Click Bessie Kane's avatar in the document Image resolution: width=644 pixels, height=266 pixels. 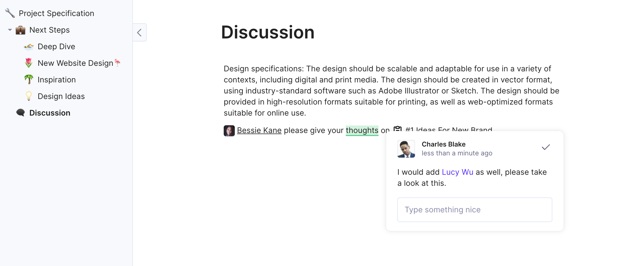[x=229, y=131]
